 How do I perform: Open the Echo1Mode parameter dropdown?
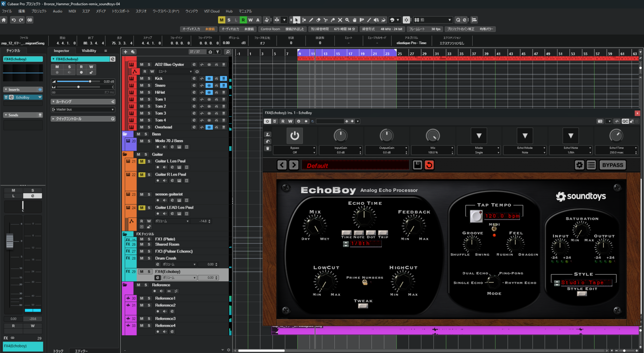525,136
